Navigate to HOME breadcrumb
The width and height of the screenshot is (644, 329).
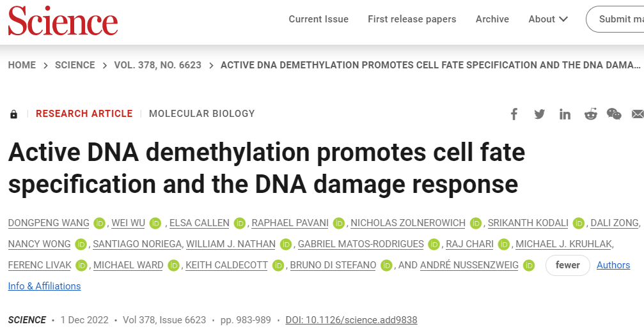[22, 65]
